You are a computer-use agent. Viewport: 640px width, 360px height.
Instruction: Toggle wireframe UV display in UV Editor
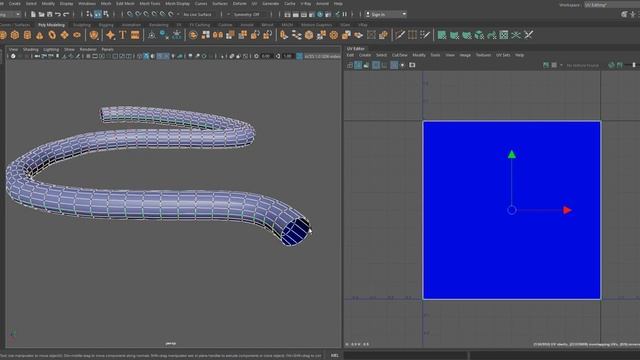[x=350, y=65]
